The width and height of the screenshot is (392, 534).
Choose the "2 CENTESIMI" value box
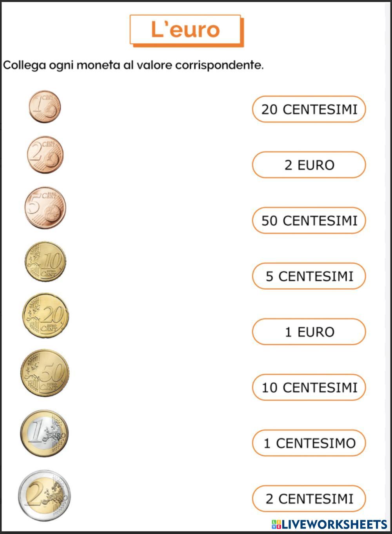pyautogui.click(x=309, y=499)
